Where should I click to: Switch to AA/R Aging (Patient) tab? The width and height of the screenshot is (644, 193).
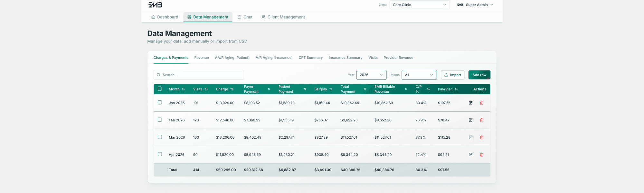[x=232, y=58]
